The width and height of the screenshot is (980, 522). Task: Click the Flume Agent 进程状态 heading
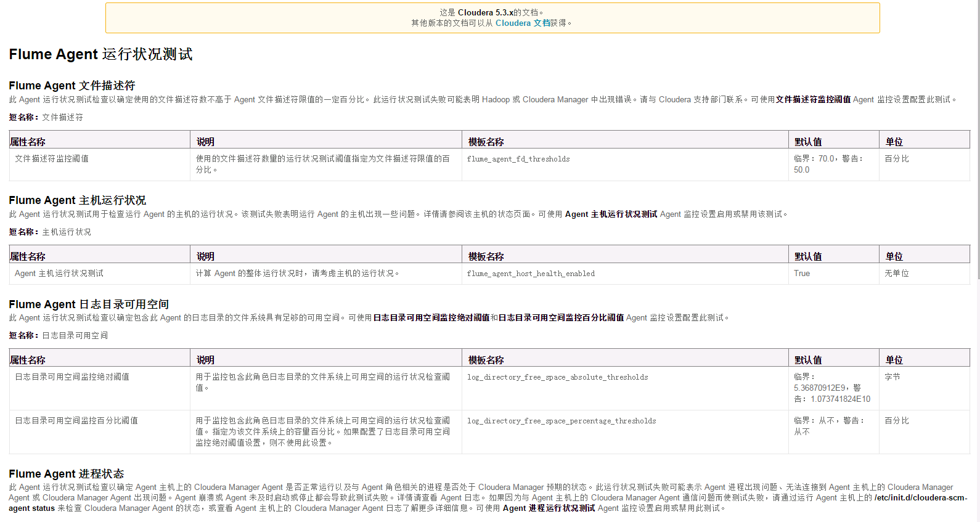[x=66, y=474]
